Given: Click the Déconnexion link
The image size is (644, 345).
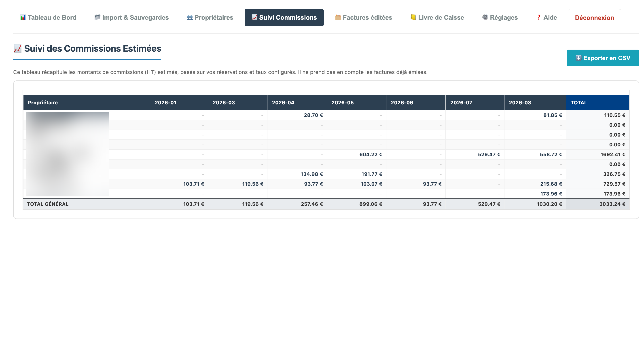Looking at the screenshot, I should 594,18.
